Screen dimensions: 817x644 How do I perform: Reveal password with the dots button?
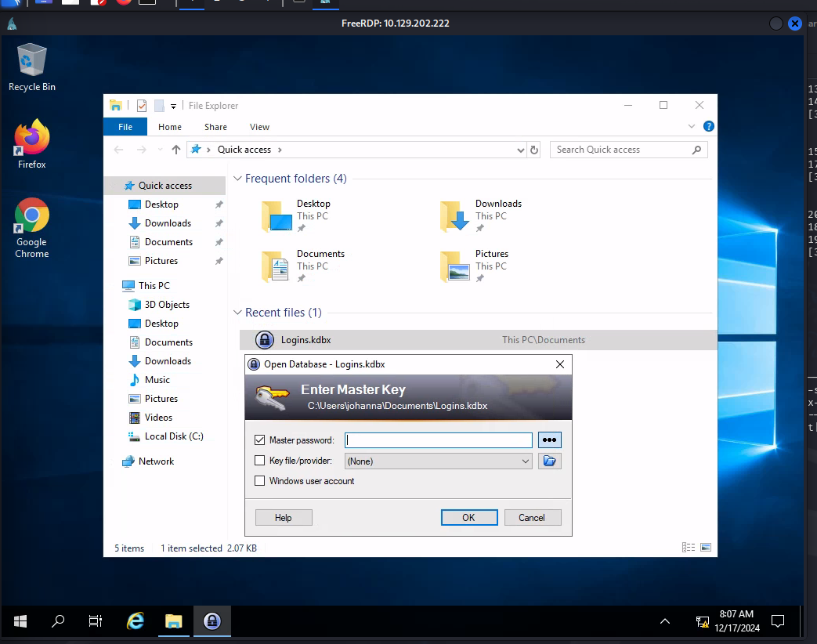pyautogui.click(x=549, y=440)
